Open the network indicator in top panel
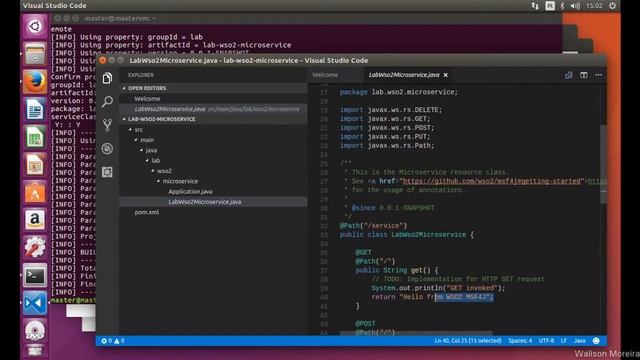This screenshot has width=640, height=360. (x=535, y=6)
